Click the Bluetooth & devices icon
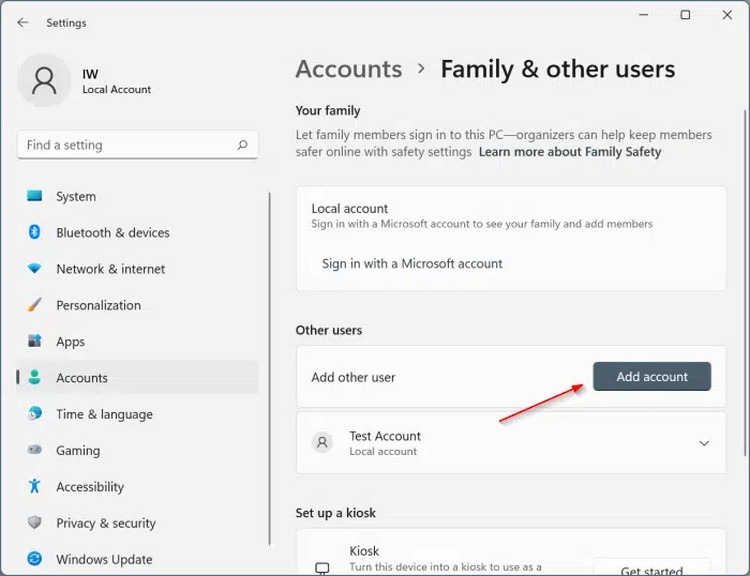This screenshot has width=750, height=576. click(x=35, y=232)
